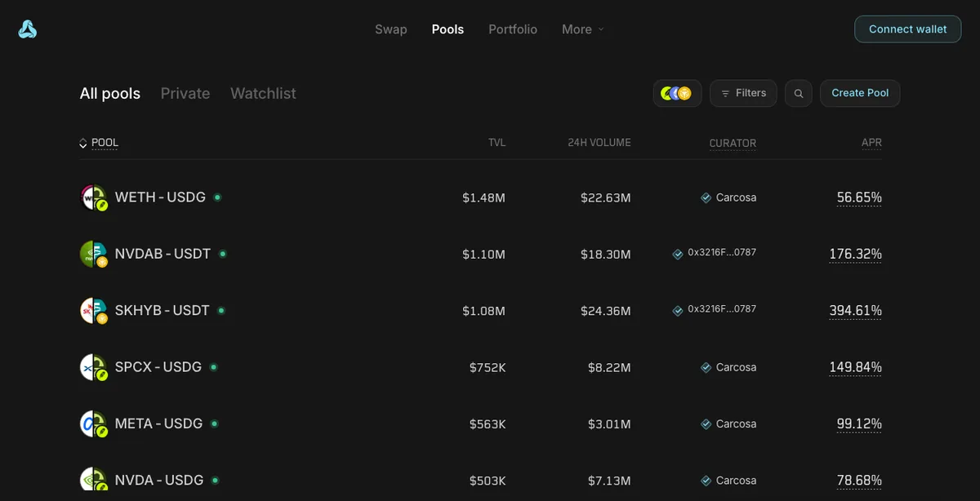Click the Connect wallet button
Image resolution: width=980 pixels, height=501 pixels.
tap(908, 29)
